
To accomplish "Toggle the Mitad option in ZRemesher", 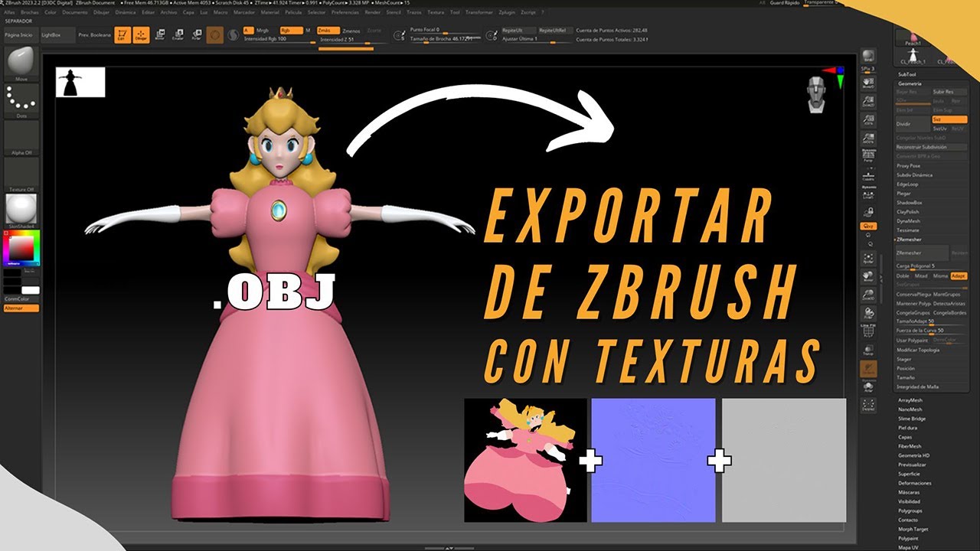I will point(921,275).
